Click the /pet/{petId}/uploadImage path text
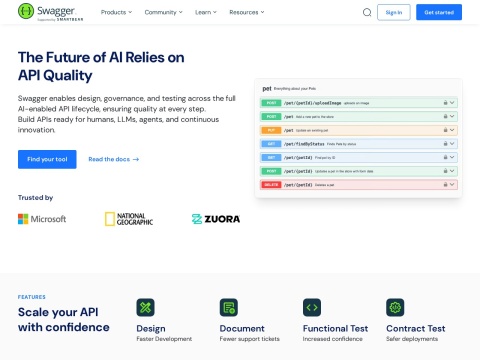The image size is (480, 360). point(312,103)
